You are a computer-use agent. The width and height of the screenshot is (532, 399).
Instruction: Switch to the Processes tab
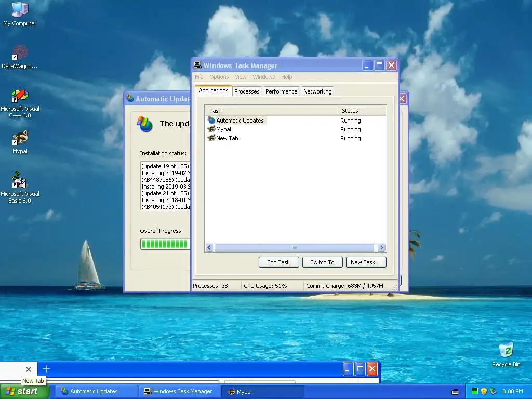247,91
